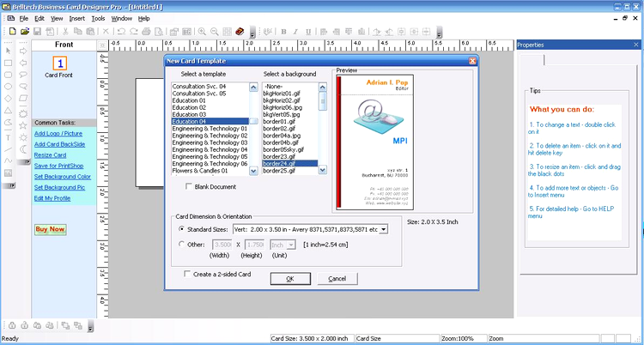This screenshot has width=644, height=345.
Task: Open the File menu
Action: [x=24, y=19]
